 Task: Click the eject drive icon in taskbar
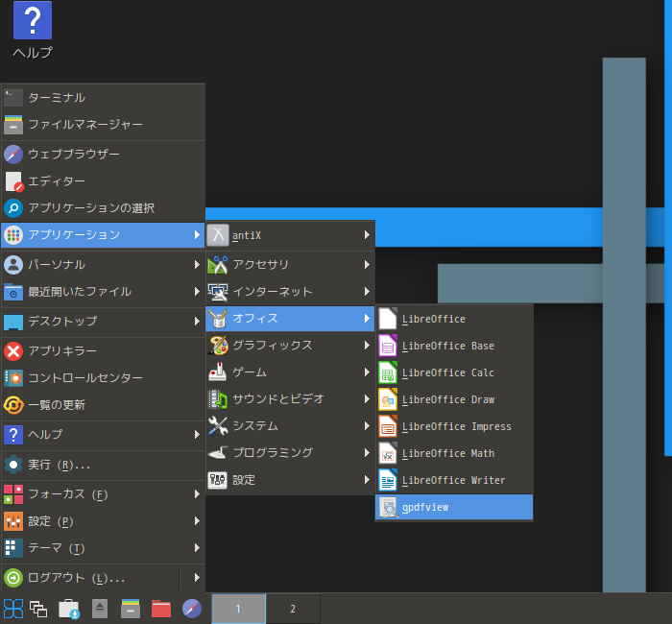pyautogui.click(x=100, y=609)
